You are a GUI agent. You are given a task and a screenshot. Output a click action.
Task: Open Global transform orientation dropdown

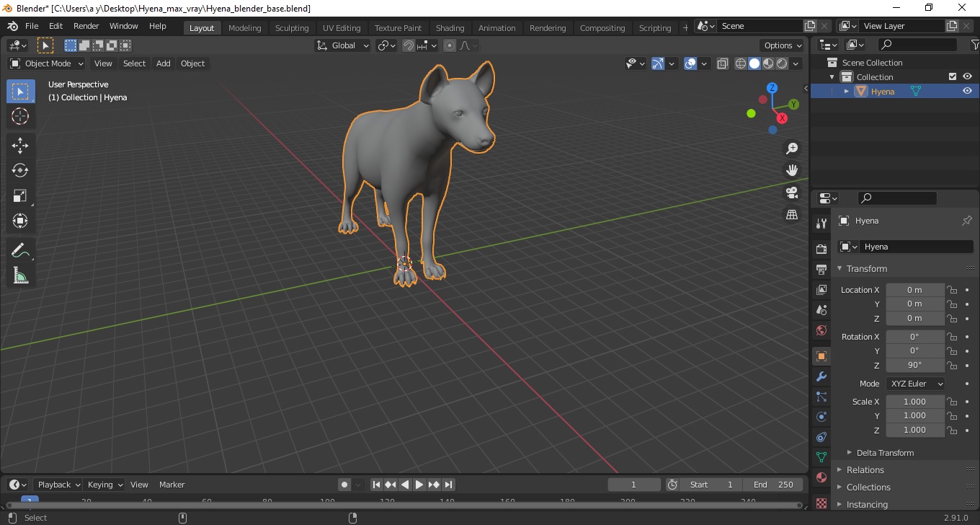pyautogui.click(x=343, y=45)
